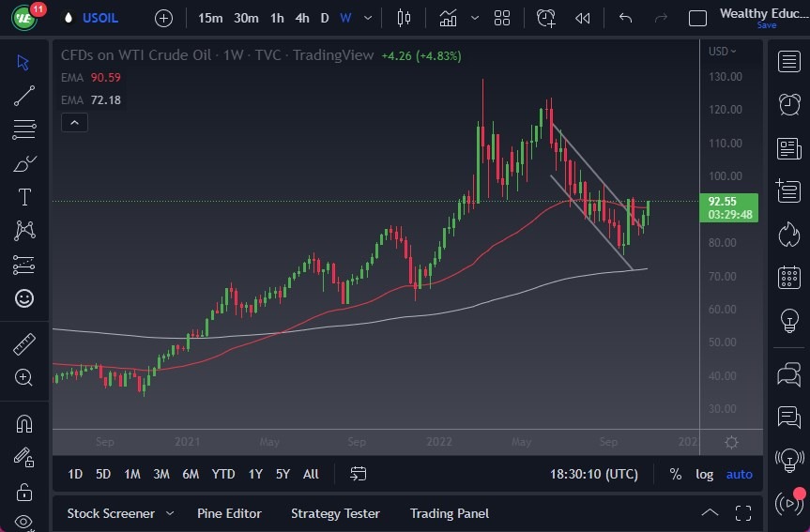
Task: Select the 4h timeframe button
Action: click(x=302, y=18)
